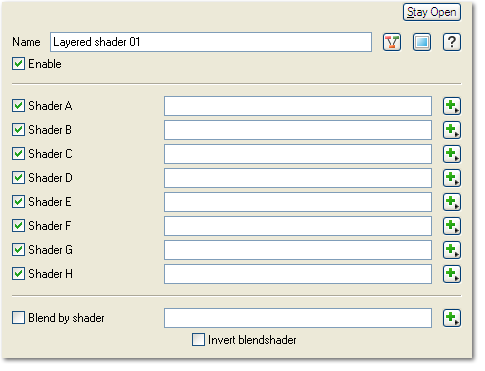Expand Shader F add menu
485x371 pixels.
coord(452,226)
